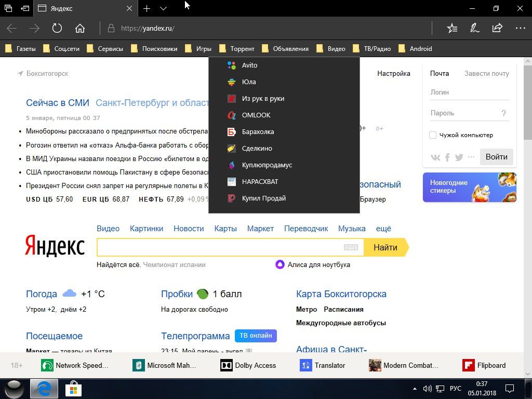Open the Картинки service link
Viewport: 532px width, 399px height.
tap(146, 229)
